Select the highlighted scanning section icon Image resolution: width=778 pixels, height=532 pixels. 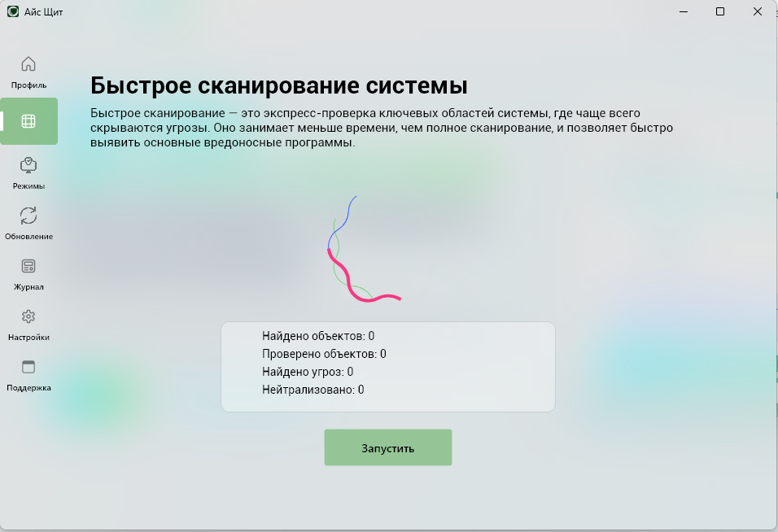[x=28, y=120]
